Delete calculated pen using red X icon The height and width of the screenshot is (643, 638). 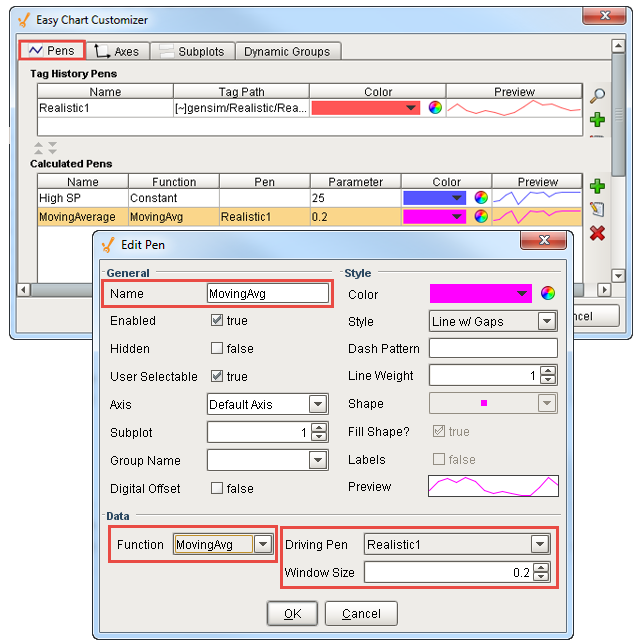click(x=597, y=233)
